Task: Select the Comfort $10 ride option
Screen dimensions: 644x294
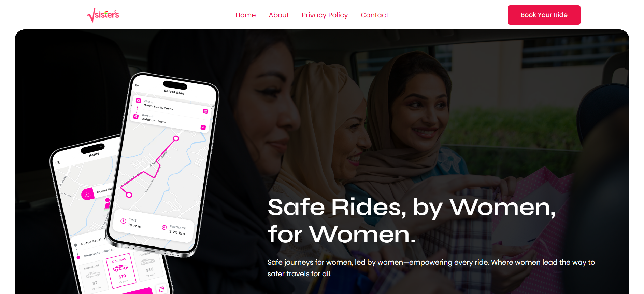Action: pyautogui.click(x=121, y=271)
